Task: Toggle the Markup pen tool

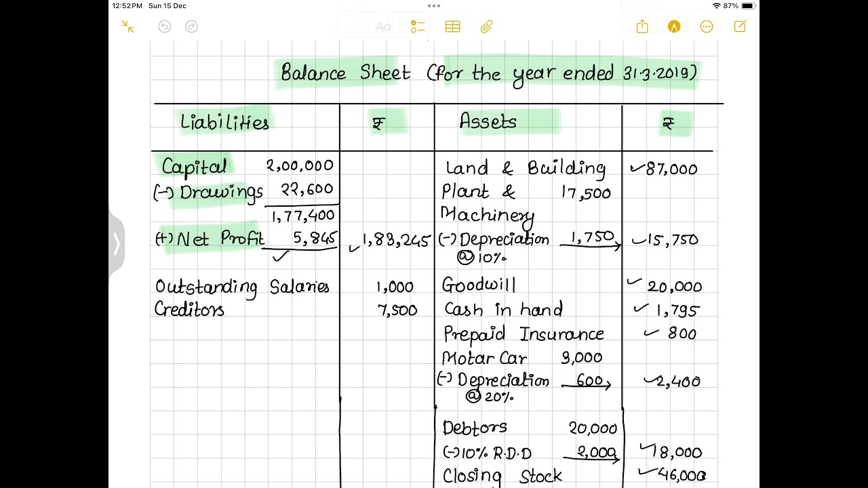Action: pos(674,26)
